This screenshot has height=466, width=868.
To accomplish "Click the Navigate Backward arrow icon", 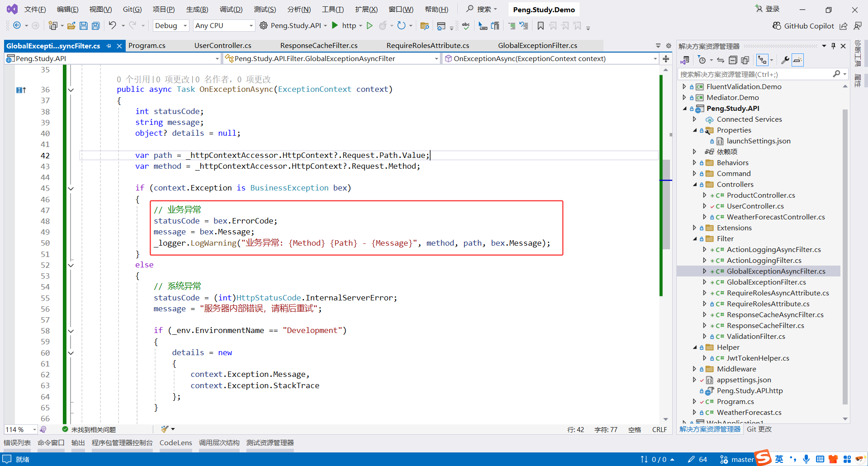I will [x=17, y=26].
